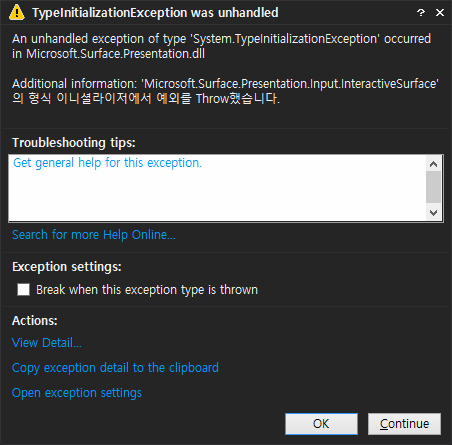
Task: Click the tips list scroll-up arrow
Action: pyautogui.click(x=433, y=164)
